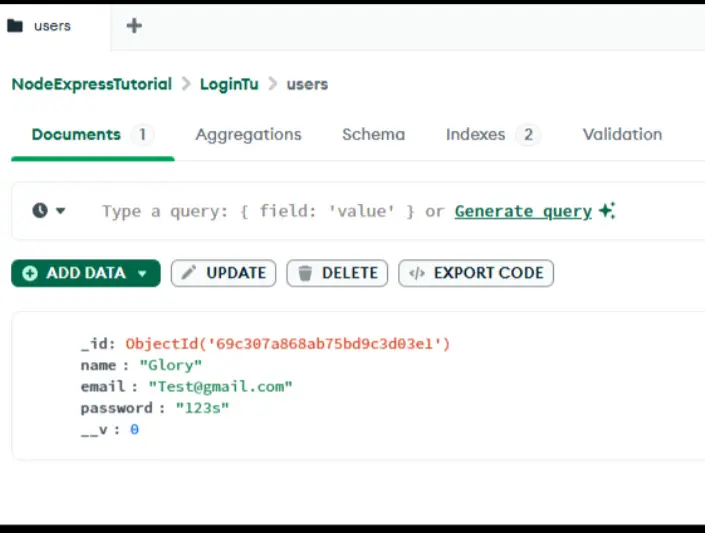This screenshot has width=705, height=533.
Task: Click the trash icon on DELETE
Action: click(305, 273)
